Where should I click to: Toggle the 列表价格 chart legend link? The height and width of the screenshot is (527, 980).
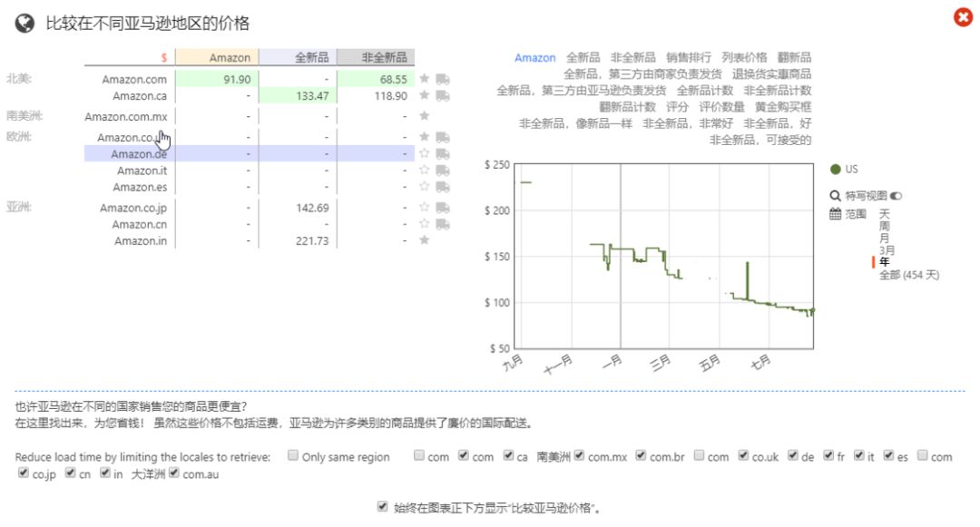coord(744,57)
